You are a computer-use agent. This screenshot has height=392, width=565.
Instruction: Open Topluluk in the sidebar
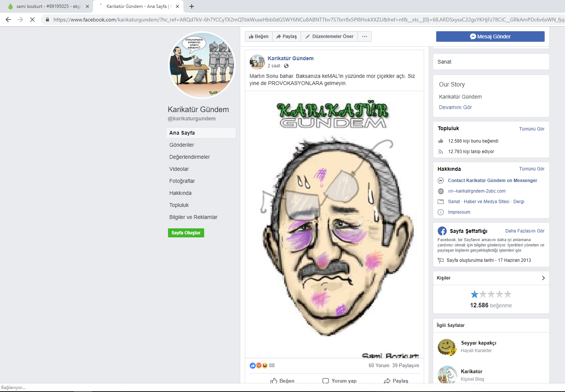point(179,205)
